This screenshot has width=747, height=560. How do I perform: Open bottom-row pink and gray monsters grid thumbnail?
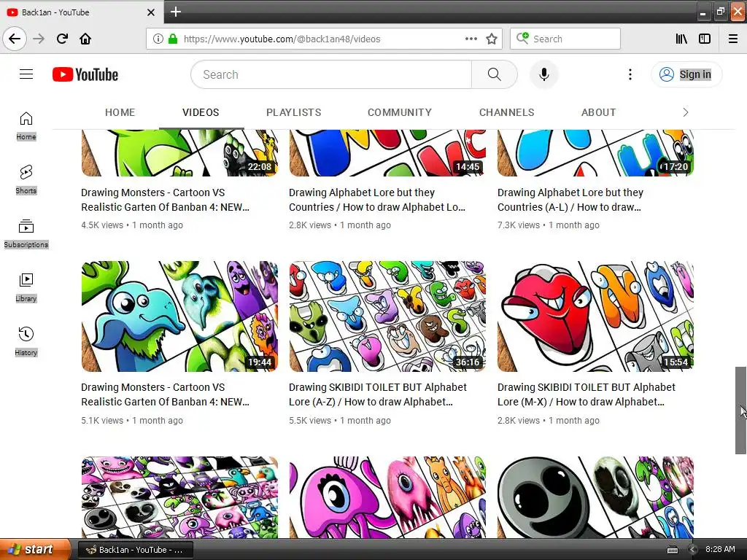point(179,497)
